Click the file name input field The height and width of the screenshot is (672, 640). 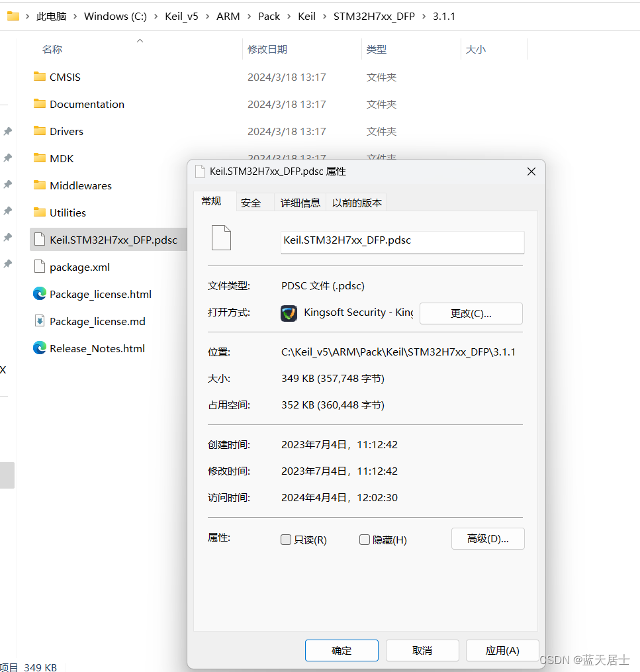(402, 242)
